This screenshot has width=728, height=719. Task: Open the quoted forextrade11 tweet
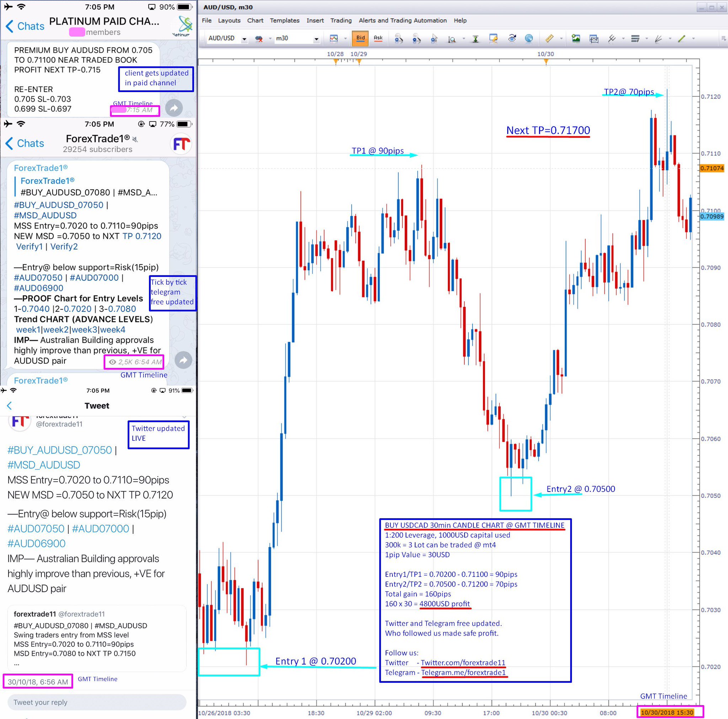tap(97, 638)
